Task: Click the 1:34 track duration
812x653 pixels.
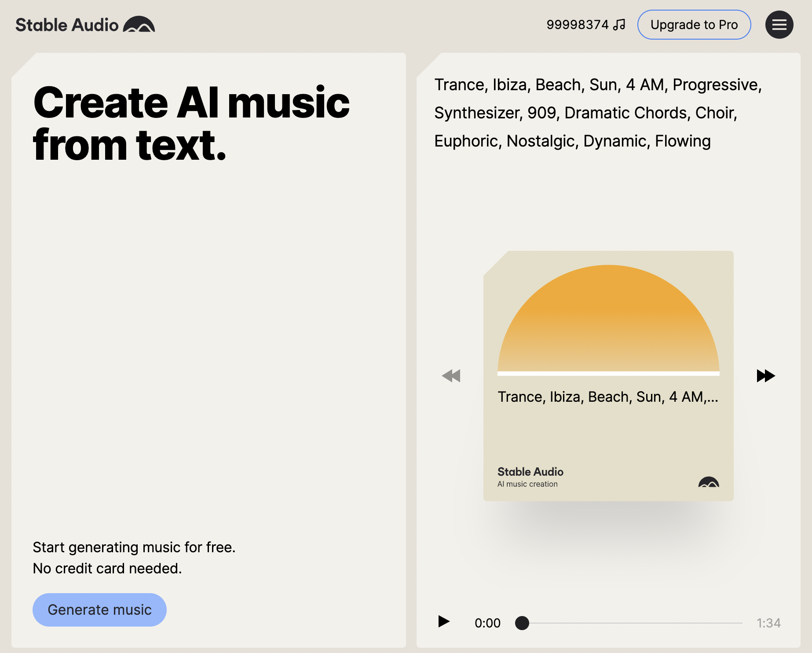Action: click(768, 623)
